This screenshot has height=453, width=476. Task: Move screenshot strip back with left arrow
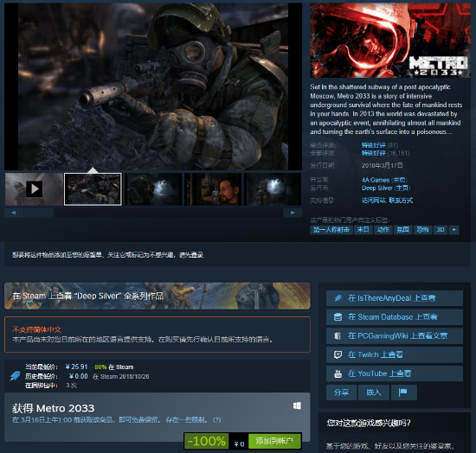click(14, 213)
